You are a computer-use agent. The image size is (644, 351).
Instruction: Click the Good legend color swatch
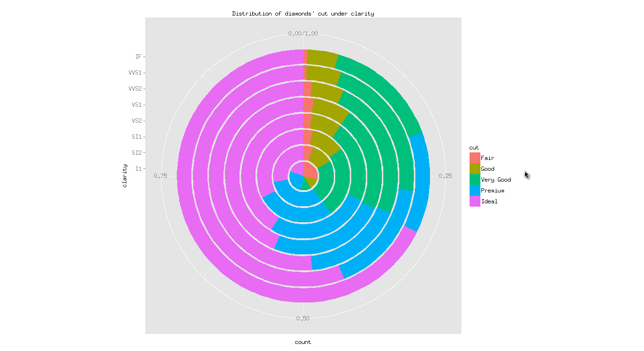click(474, 169)
